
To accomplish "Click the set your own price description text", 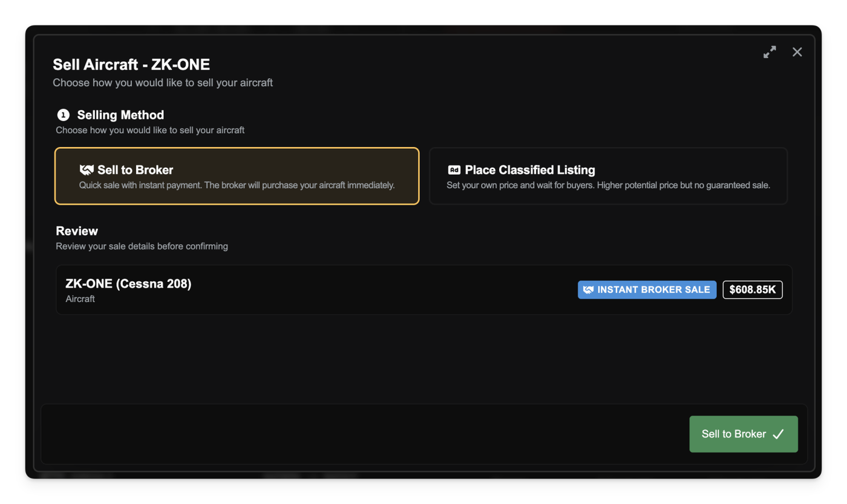I will (x=608, y=185).
